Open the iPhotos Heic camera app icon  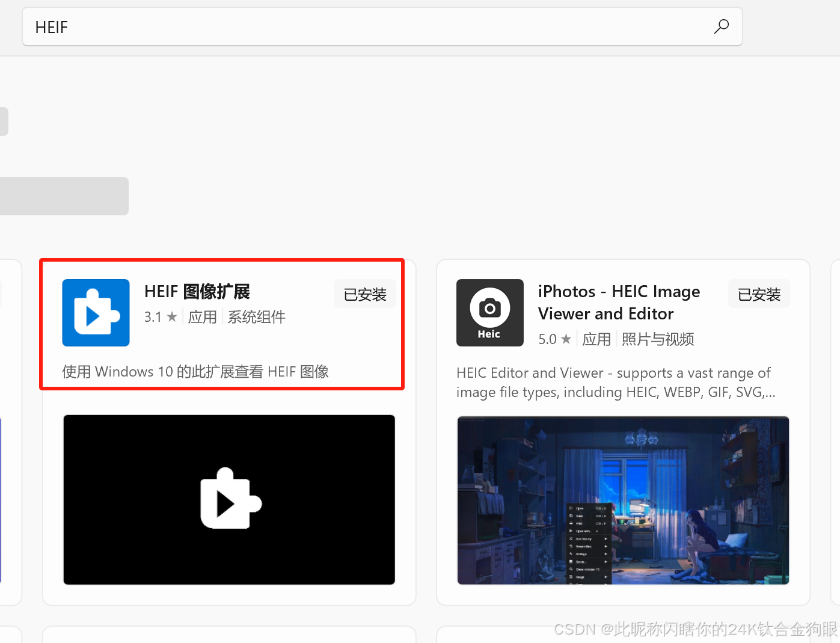pyautogui.click(x=490, y=313)
